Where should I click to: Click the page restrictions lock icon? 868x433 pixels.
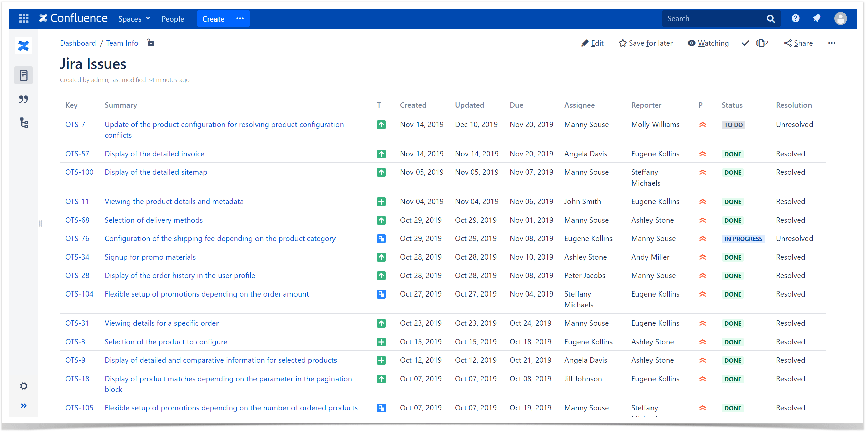point(151,43)
